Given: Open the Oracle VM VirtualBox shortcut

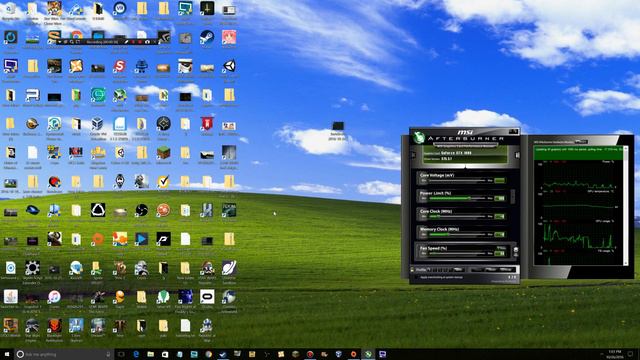Looking at the screenshot, I should (98, 124).
